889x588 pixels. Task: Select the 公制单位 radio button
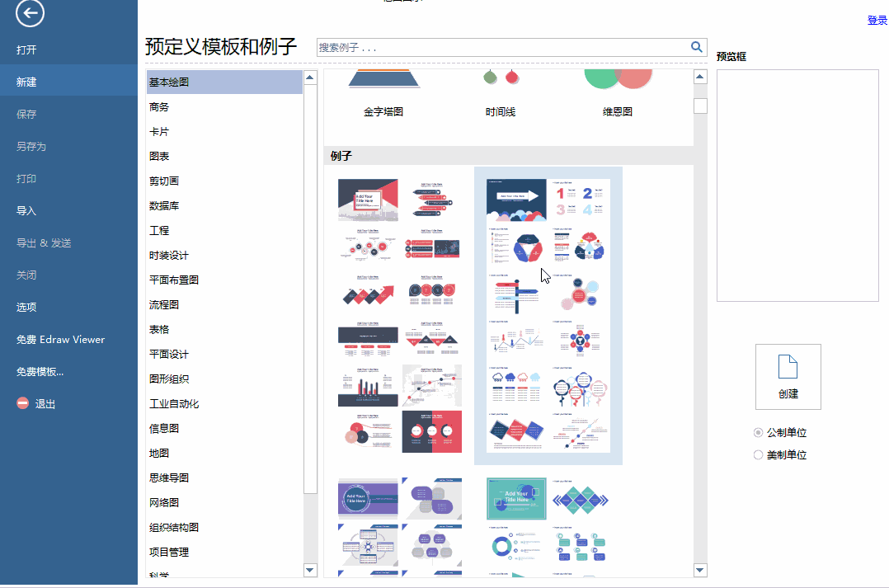tap(757, 432)
